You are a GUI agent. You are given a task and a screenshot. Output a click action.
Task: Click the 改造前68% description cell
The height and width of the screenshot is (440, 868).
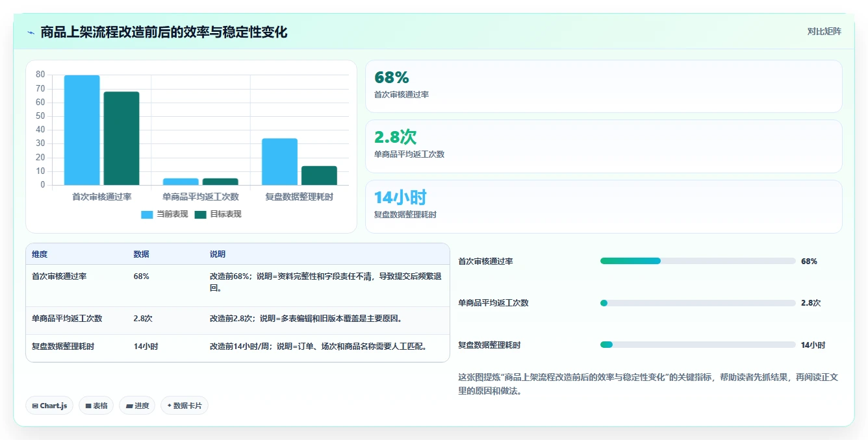[325, 282]
